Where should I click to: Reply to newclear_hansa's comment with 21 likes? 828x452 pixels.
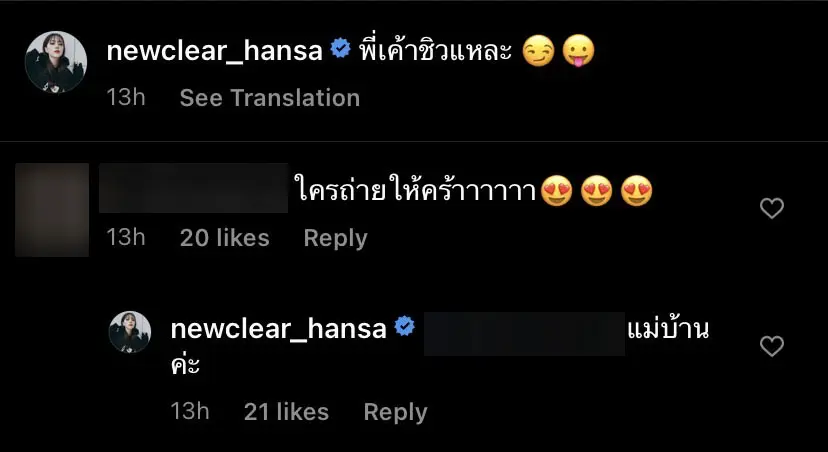(395, 412)
